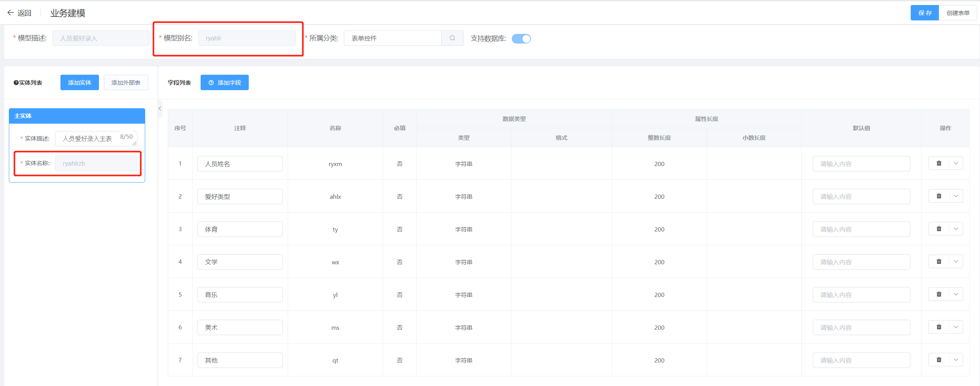The width and height of the screenshot is (980, 386).
Task: Open the dropdown arrow in 其他 row
Action: pyautogui.click(x=956, y=360)
